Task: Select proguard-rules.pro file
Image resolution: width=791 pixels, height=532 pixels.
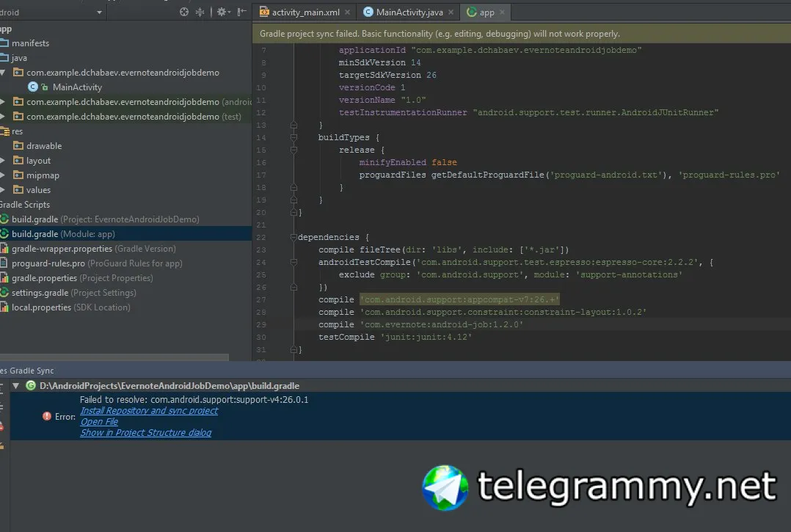Action: pos(125,263)
